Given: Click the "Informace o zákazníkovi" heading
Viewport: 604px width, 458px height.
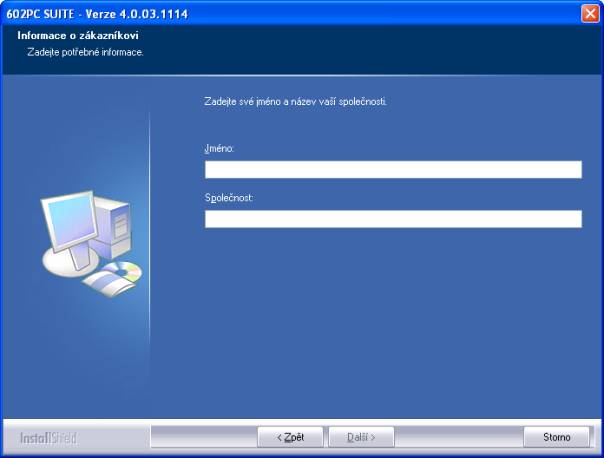Looking at the screenshot, I should [78, 36].
